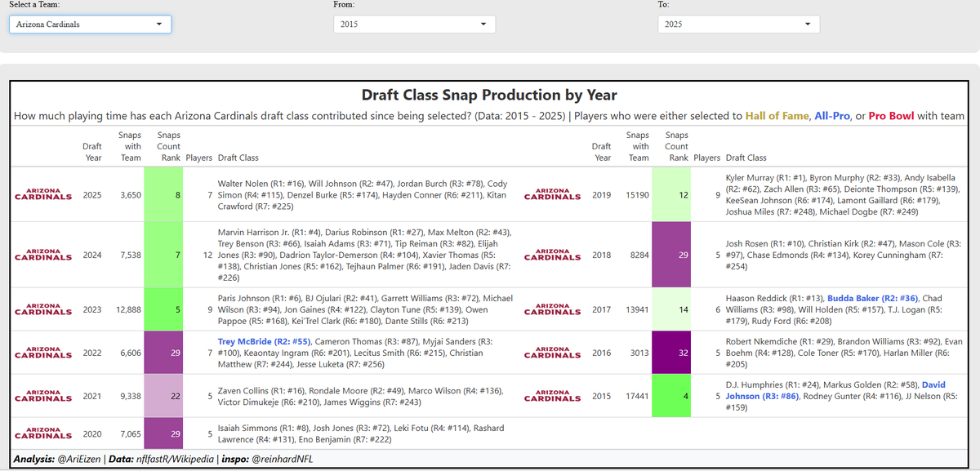Click the snaps value 17441 for 2015
The width and height of the screenshot is (980, 471).
[637, 398]
